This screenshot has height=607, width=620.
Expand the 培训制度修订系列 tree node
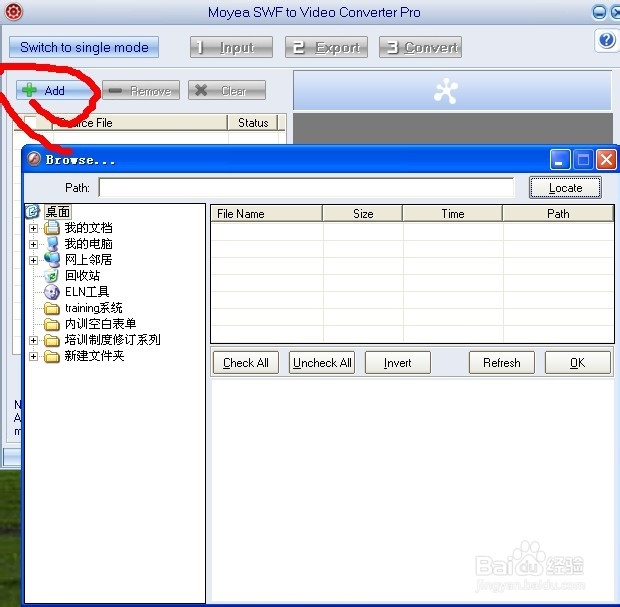pos(34,340)
